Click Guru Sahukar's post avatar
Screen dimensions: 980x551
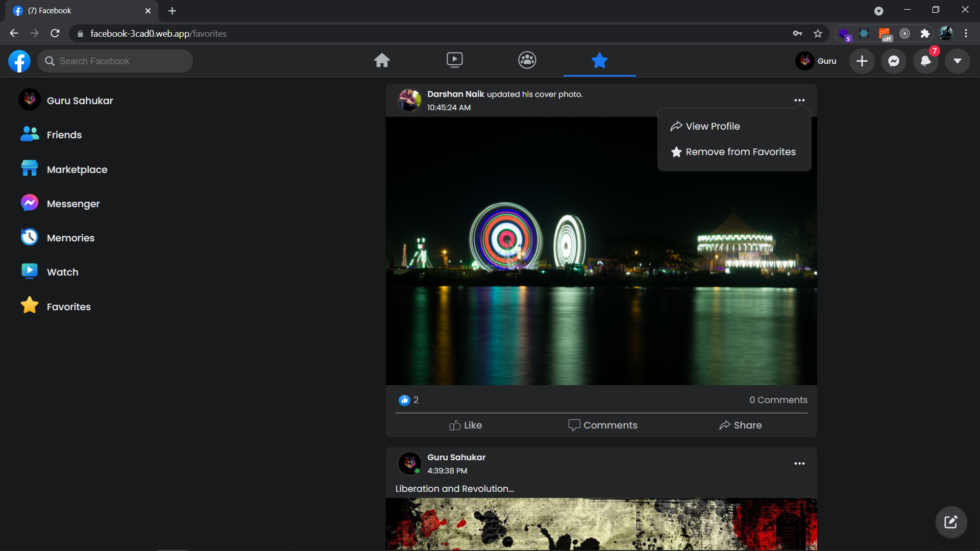pos(409,463)
